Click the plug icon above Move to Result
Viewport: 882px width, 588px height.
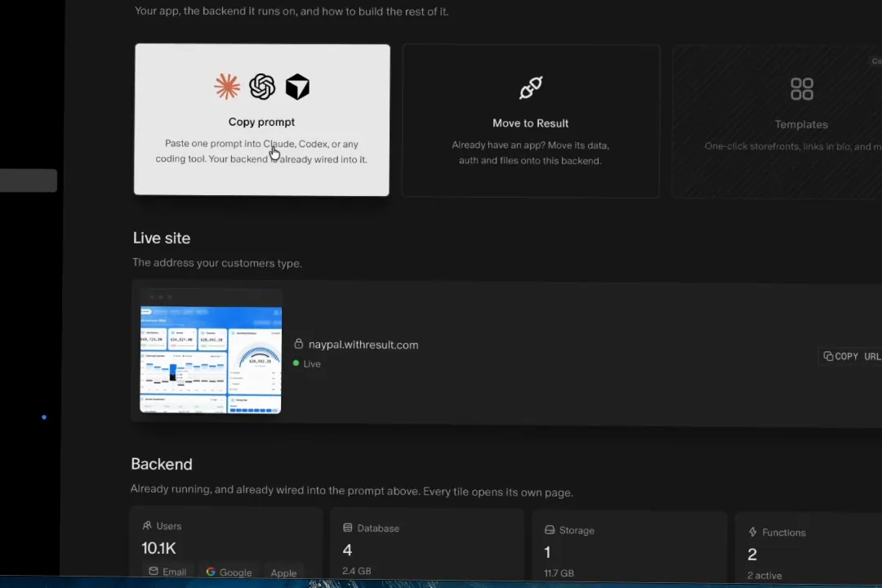(x=531, y=87)
